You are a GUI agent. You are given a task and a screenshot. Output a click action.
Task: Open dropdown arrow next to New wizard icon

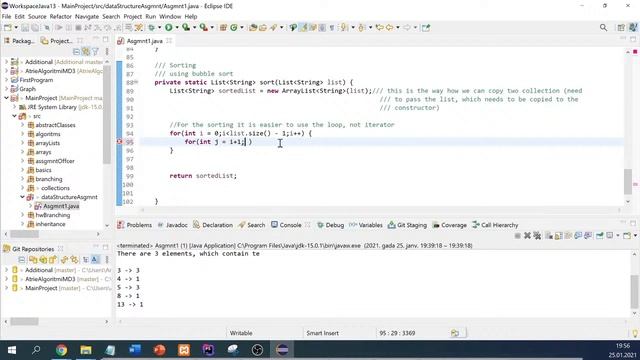coord(16,28)
